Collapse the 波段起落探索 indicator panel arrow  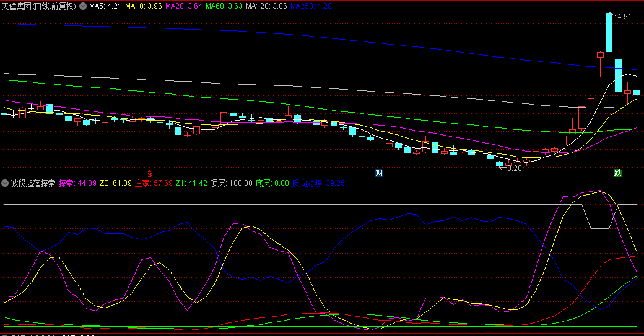5,183
